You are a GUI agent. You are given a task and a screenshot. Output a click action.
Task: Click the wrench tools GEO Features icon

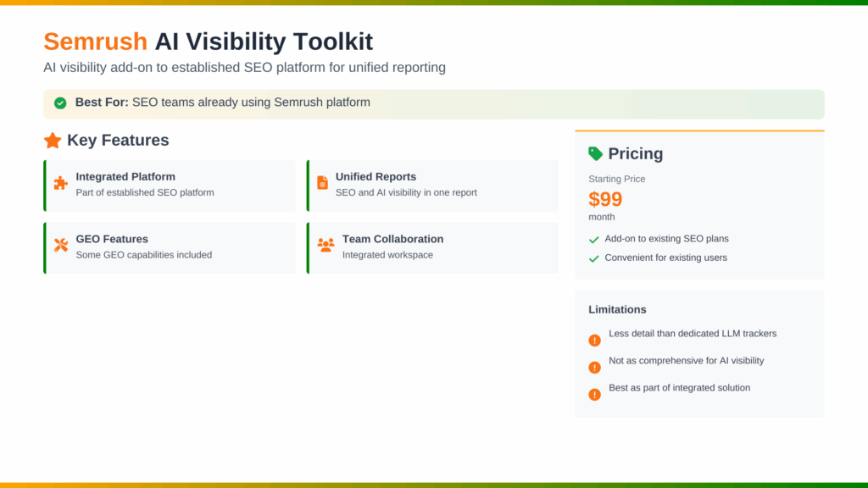tap(60, 245)
